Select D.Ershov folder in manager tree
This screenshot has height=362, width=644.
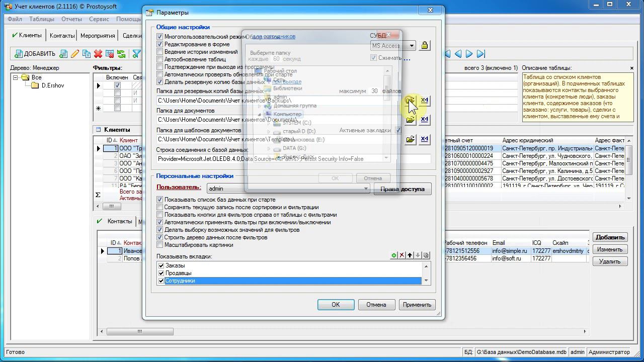click(48, 85)
